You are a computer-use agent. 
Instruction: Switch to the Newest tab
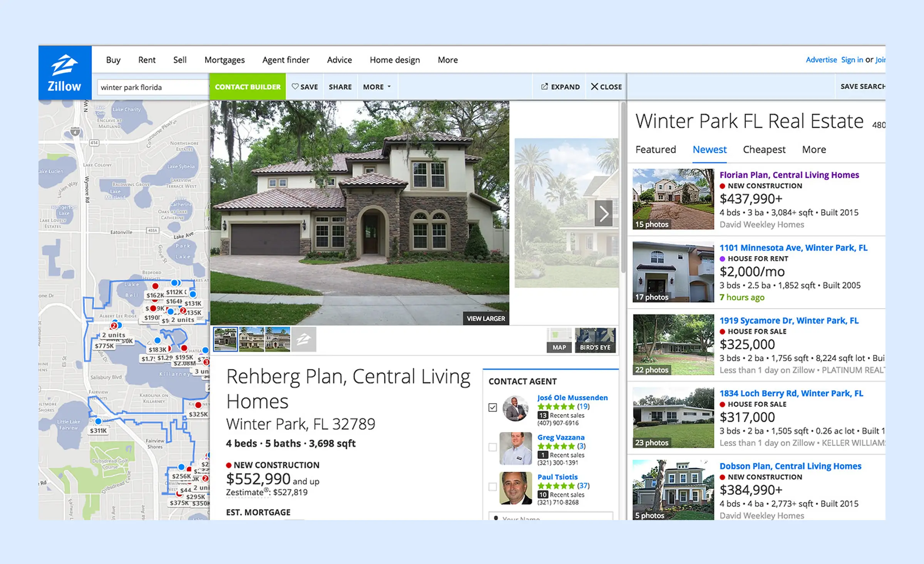pyautogui.click(x=710, y=149)
